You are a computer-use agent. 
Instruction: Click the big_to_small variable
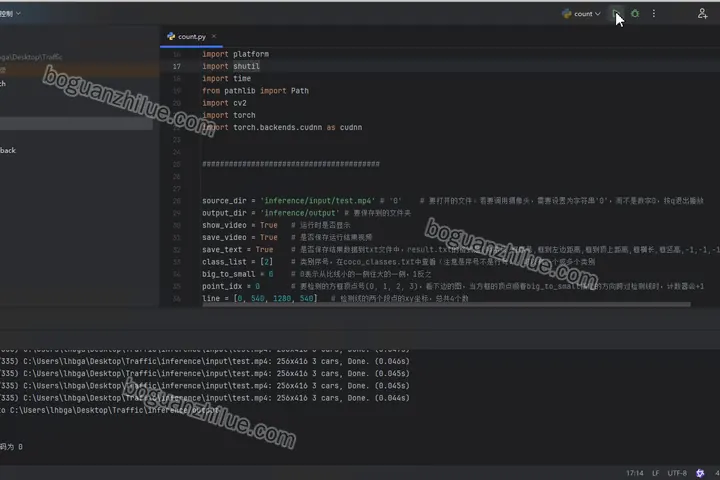pos(228,274)
